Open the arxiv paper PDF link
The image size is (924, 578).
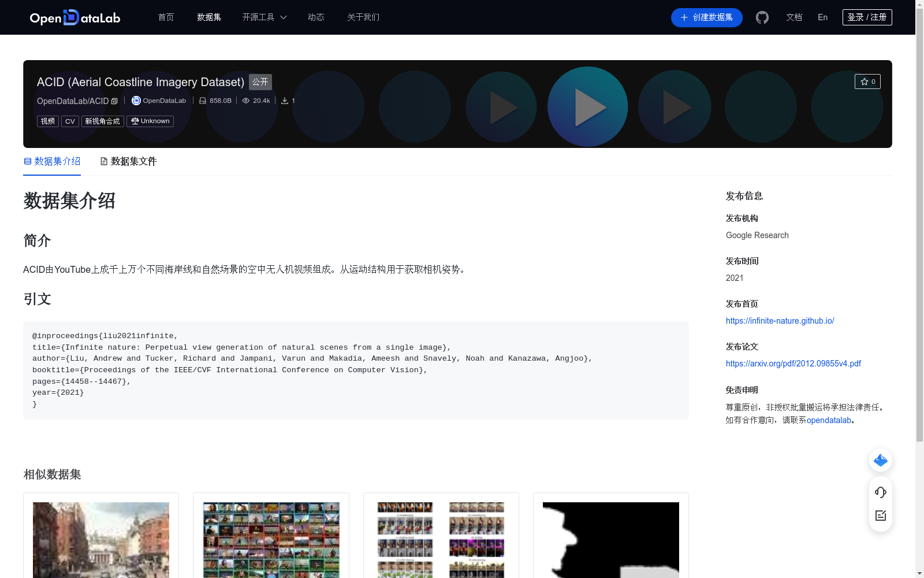(793, 364)
